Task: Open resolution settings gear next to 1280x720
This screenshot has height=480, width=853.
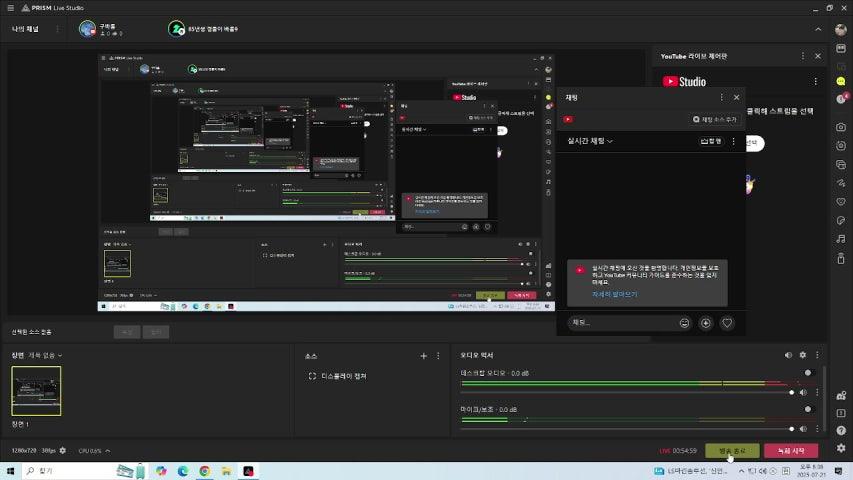Action: pyautogui.click(x=63, y=451)
